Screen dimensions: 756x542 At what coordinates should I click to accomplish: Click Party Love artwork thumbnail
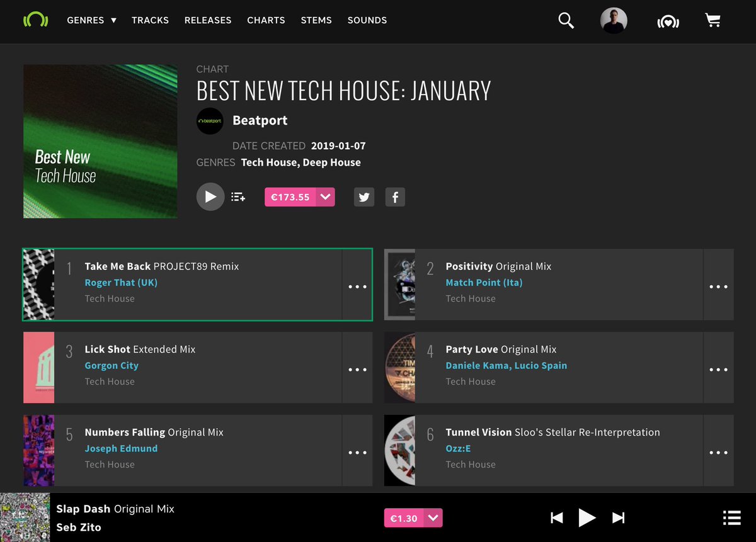click(x=399, y=368)
